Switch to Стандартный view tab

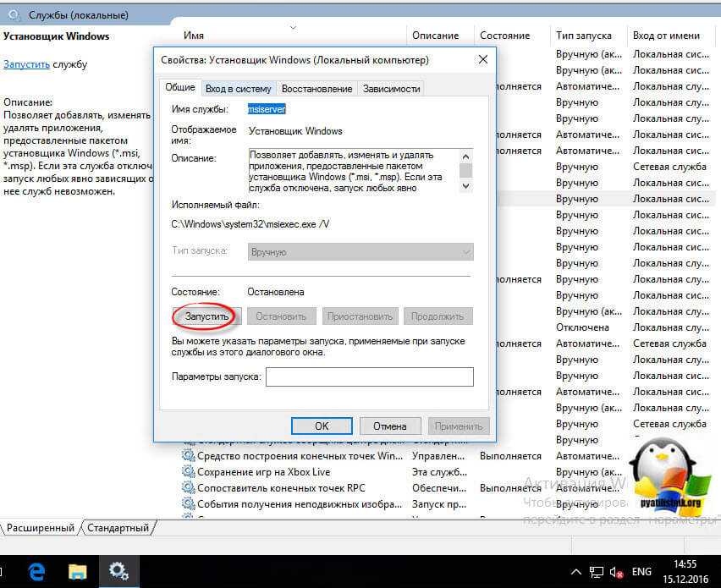coord(118,528)
